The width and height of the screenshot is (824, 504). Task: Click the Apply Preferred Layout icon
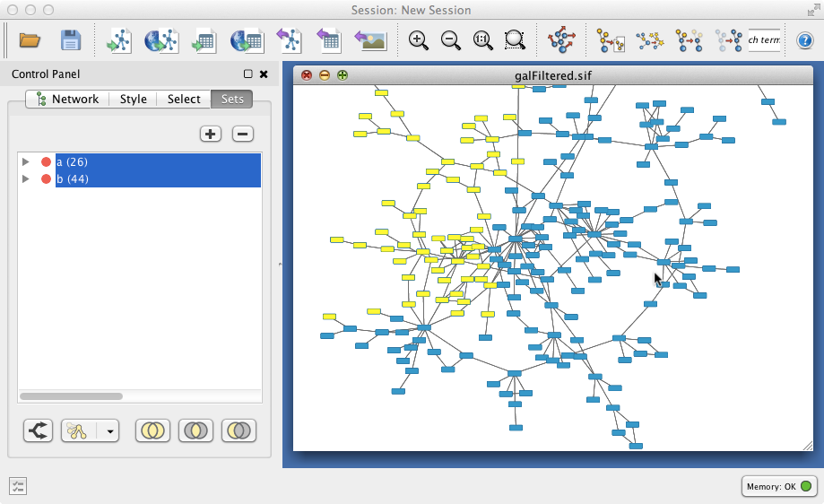[x=562, y=39]
